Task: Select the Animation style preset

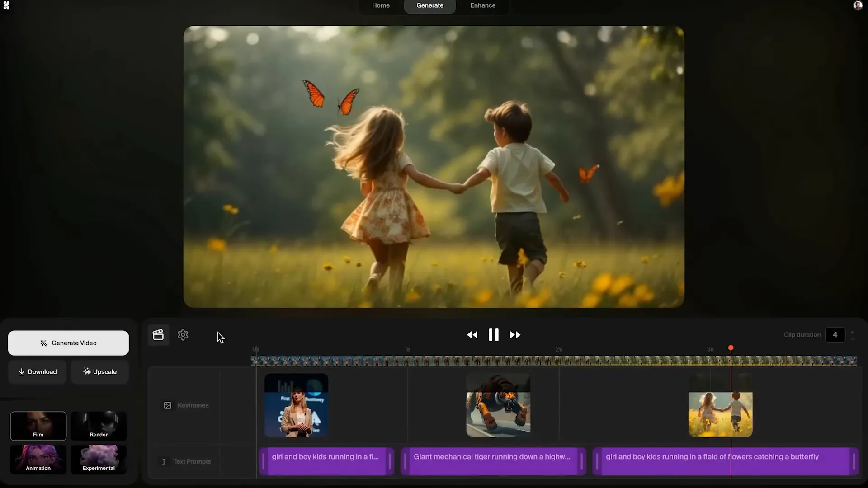Action: pyautogui.click(x=38, y=460)
